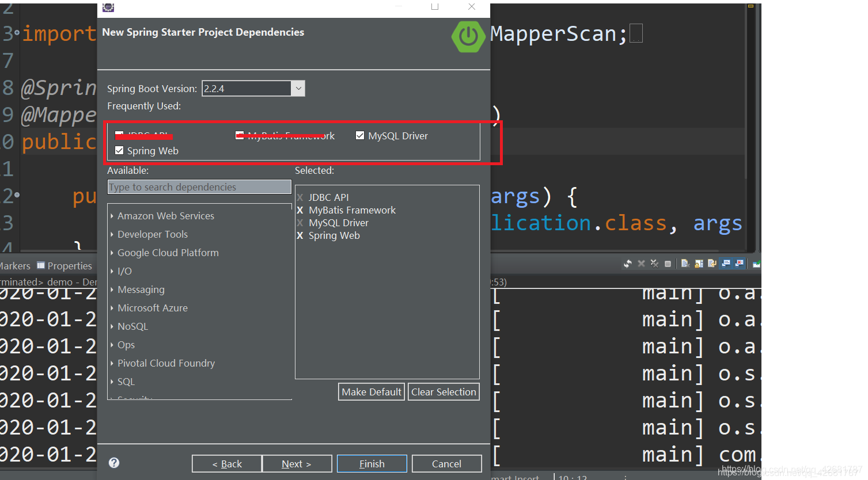The image size is (868, 480).
Task: Maximize the dependencies dialog window
Action: coord(435,6)
